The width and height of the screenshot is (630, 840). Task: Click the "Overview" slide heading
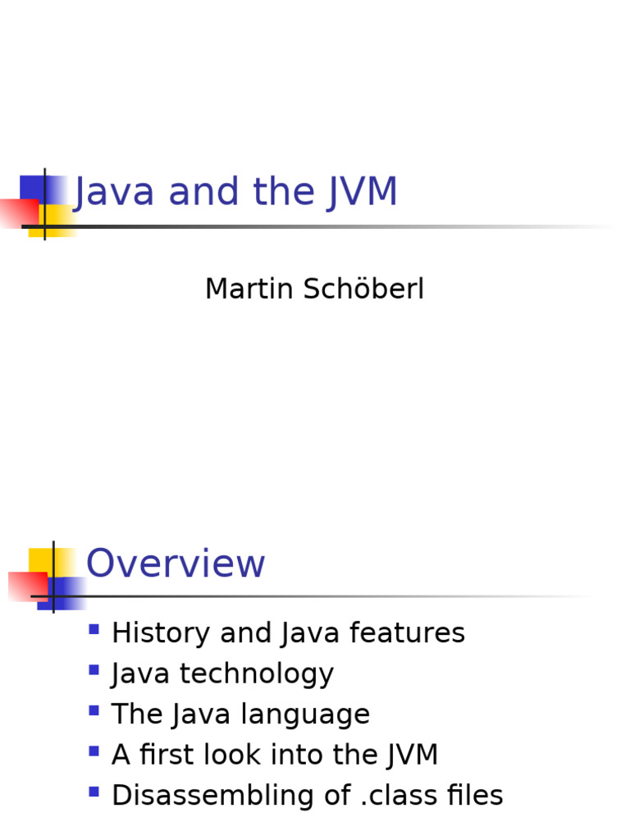[x=176, y=564]
